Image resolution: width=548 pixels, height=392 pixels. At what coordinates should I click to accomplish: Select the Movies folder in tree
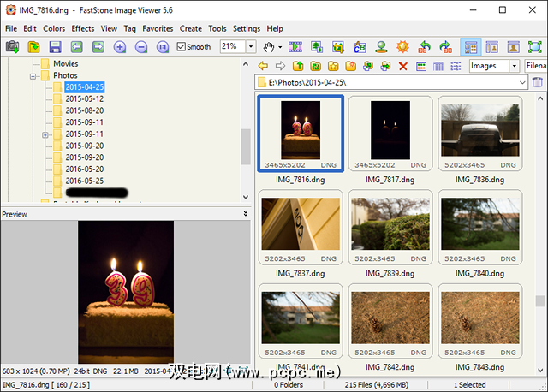tap(65, 64)
